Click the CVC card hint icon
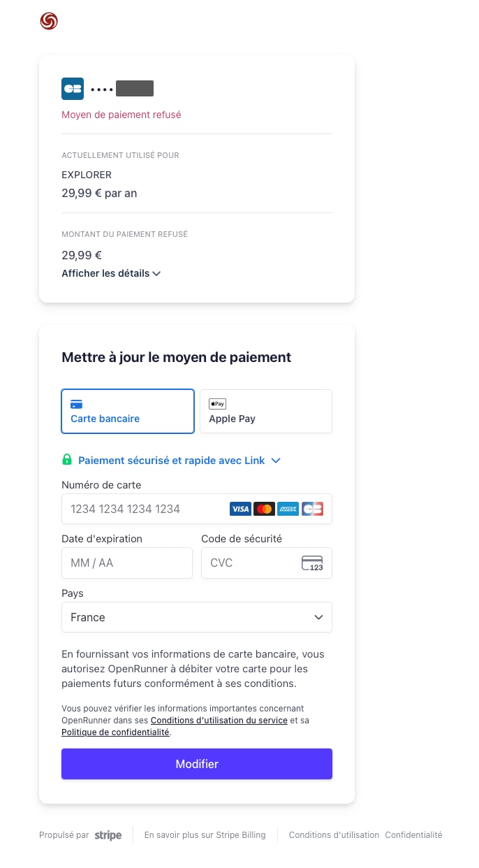479x868 pixels. [312, 563]
